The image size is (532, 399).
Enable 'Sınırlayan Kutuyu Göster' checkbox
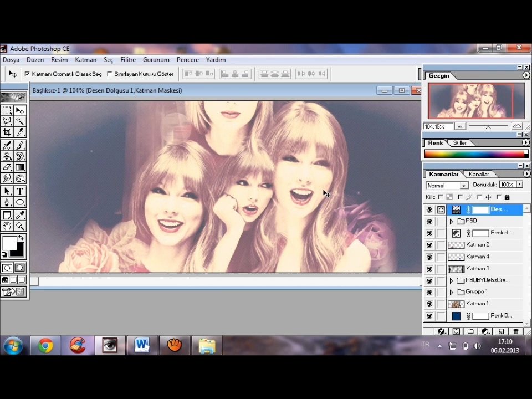(x=109, y=74)
